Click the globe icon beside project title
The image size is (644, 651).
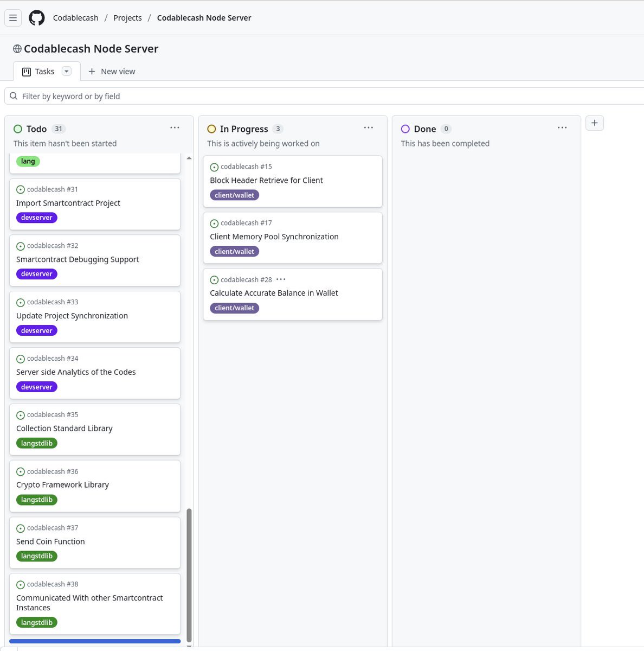click(x=17, y=49)
